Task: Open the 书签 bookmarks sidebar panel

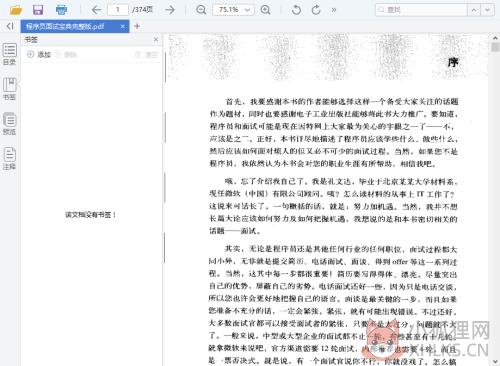Action: 10,89
